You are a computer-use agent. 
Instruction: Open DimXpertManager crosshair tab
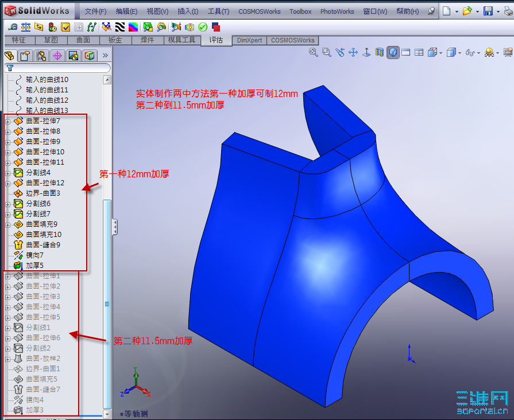point(57,56)
